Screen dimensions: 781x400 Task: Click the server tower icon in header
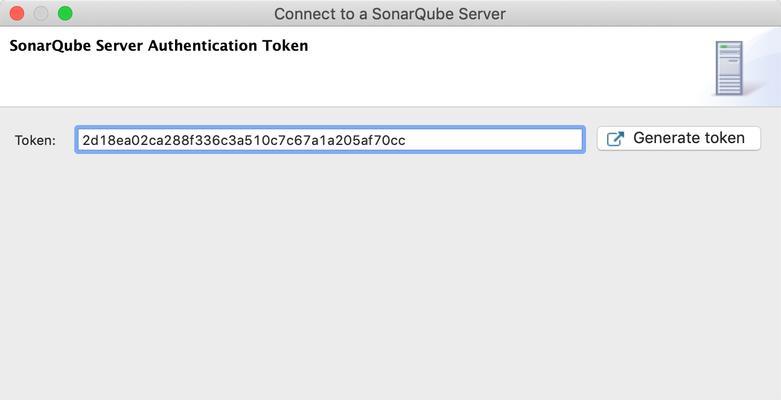tap(729, 68)
